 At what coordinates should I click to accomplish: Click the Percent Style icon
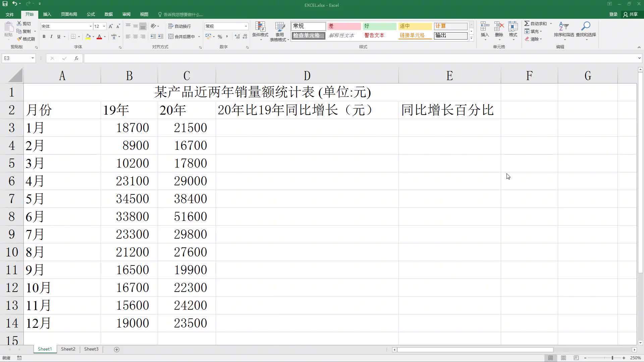click(220, 37)
